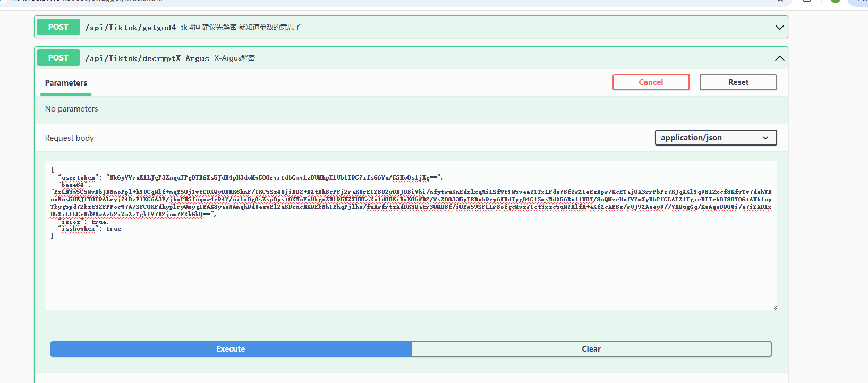Click the getgod4 description text starting tk 4神
Image resolution: width=868 pixels, height=383 pixels.
pyautogui.click(x=241, y=28)
